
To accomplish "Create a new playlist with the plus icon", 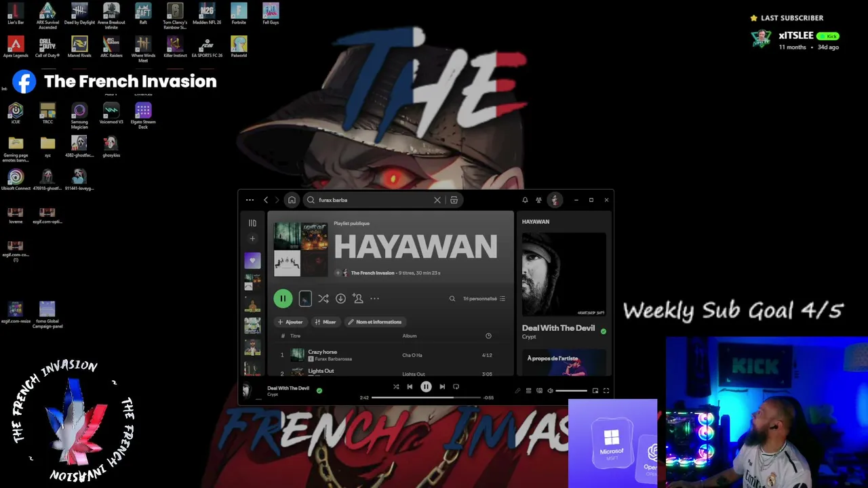I will point(252,239).
